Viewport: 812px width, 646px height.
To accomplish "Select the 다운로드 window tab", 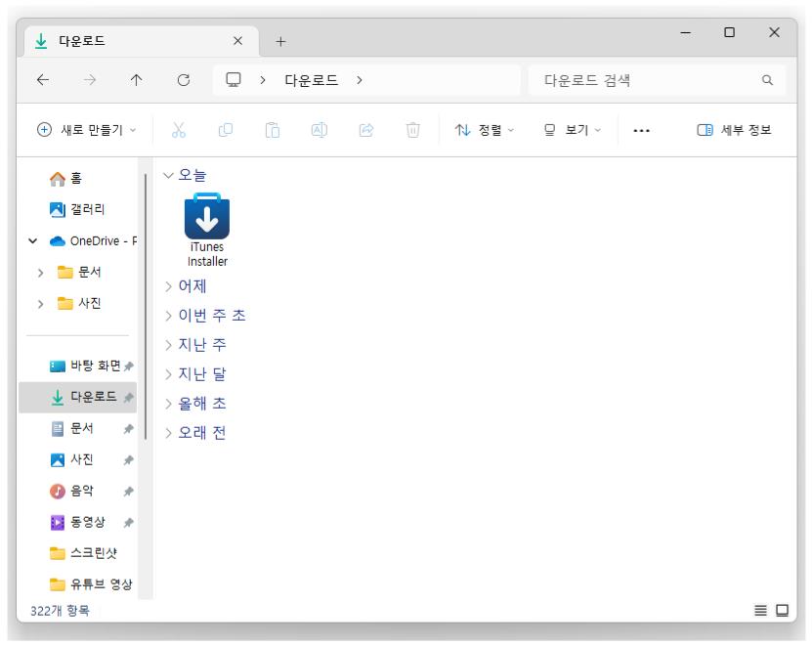I will tap(140, 41).
